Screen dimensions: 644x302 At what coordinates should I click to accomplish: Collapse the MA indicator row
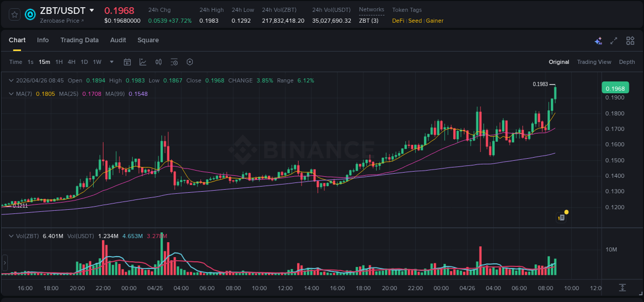[x=11, y=94]
